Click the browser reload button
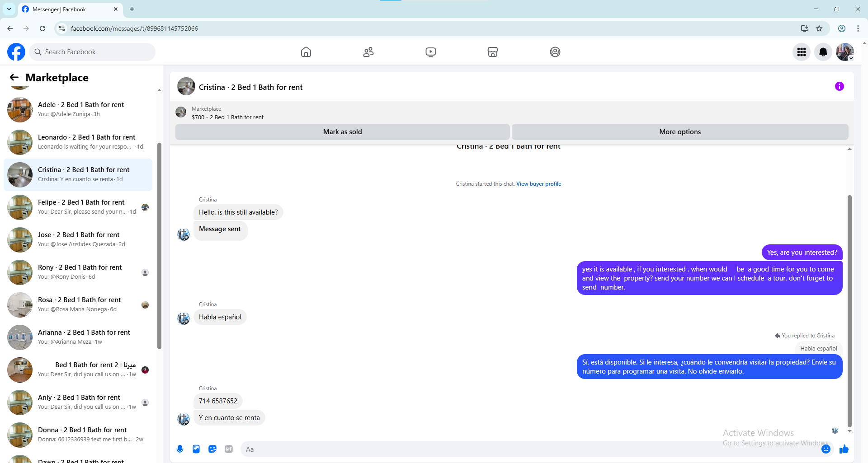Image resolution: width=868 pixels, height=463 pixels. 42,28
